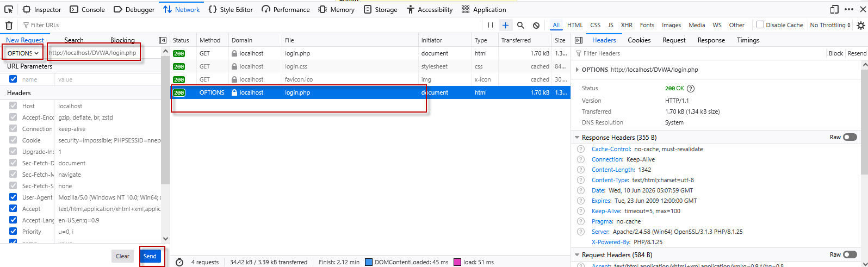Collapse the request sidebar pane icon

[163, 40]
